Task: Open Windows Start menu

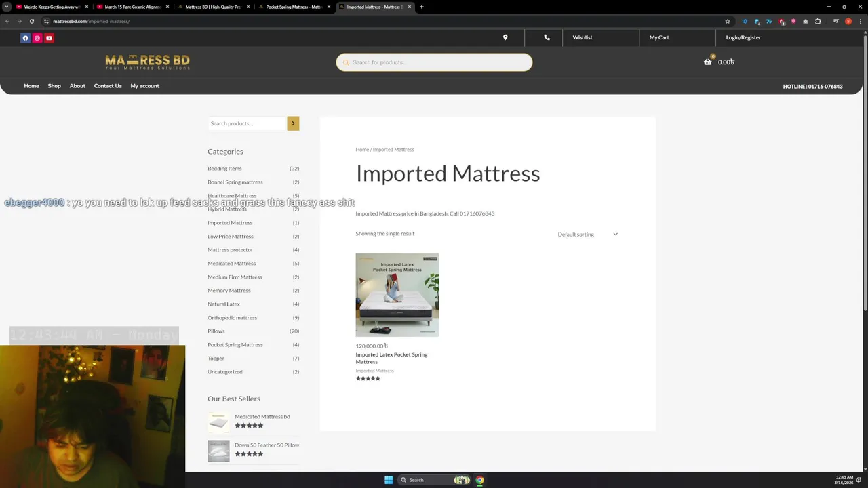Action: click(389, 480)
